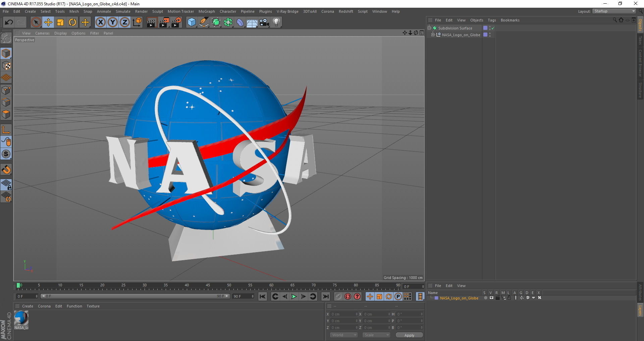Toggle position keyframe recording
644x341 pixels.
click(x=370, y=296)
